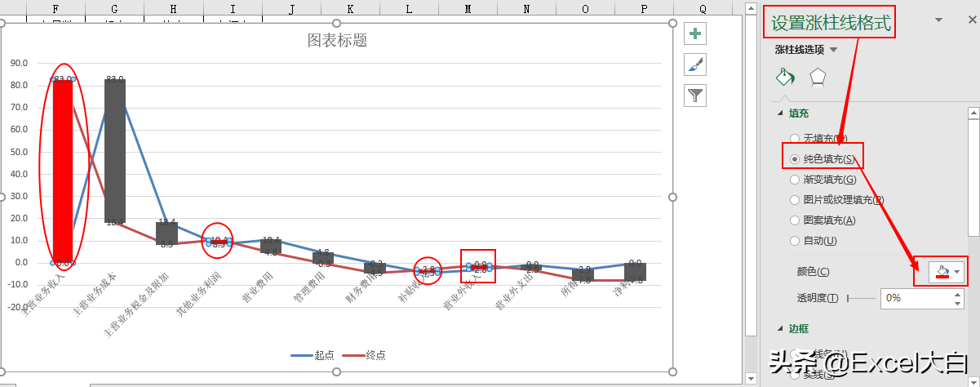Select column header H

174,9
